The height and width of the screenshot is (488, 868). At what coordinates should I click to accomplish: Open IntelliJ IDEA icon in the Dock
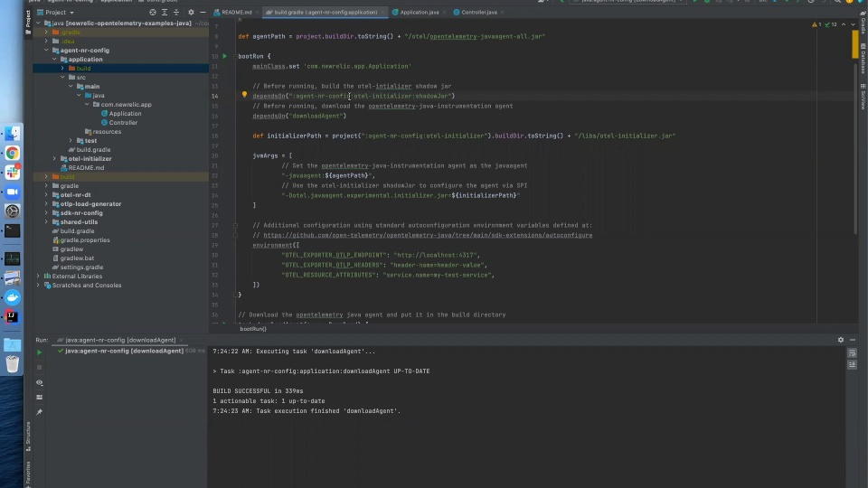pyautogui.click(x=12, y=316)
